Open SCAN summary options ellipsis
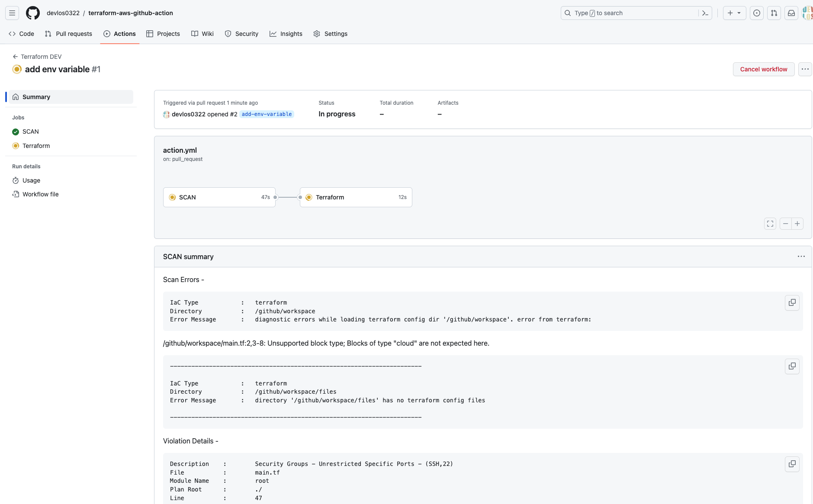 [x=801, y=257]
